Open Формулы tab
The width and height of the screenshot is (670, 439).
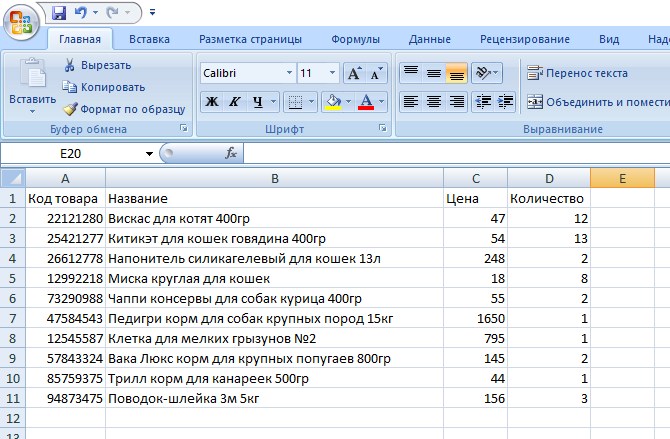[356, 39]
